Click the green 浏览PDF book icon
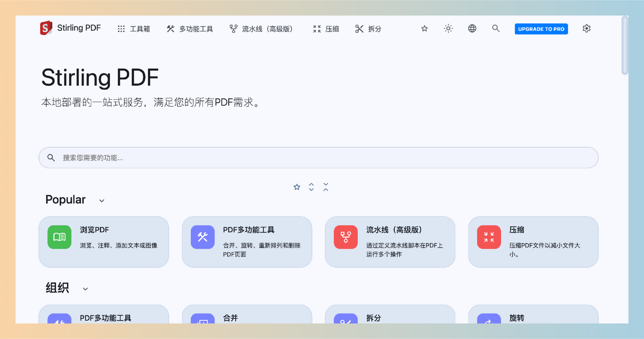 pos(59,237)
